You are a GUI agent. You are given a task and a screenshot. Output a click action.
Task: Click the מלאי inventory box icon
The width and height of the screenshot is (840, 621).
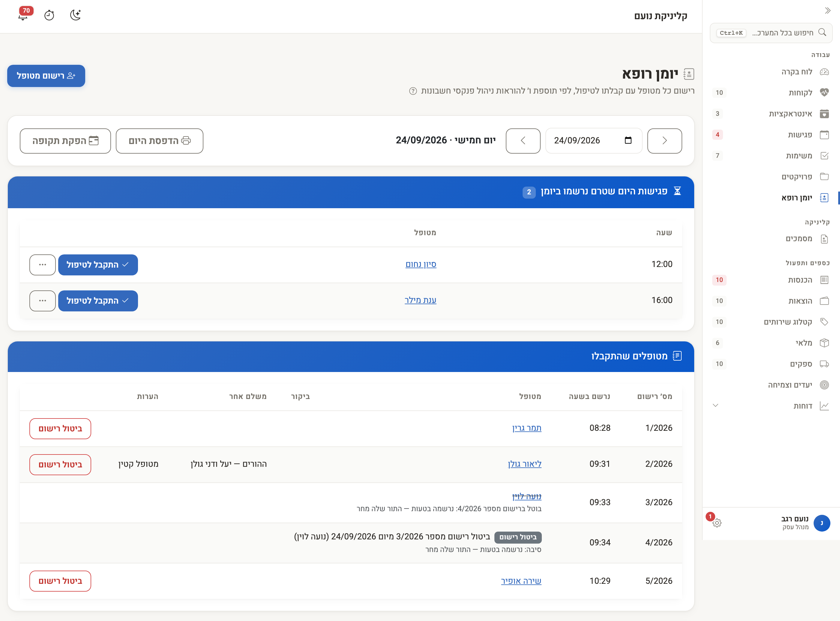tap(824, 343)
